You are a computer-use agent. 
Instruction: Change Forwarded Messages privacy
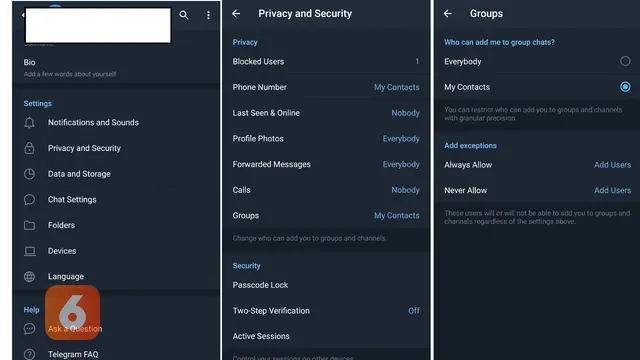click(326, 164)
